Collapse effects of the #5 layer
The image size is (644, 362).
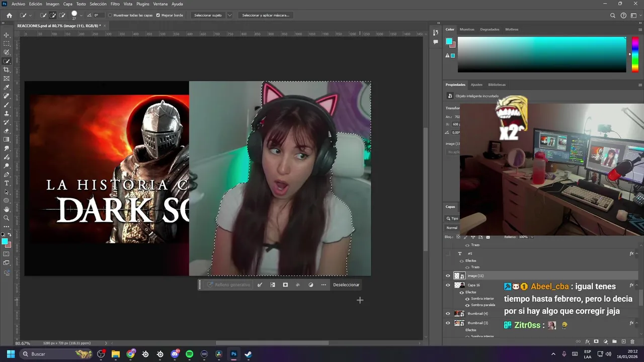637,254
